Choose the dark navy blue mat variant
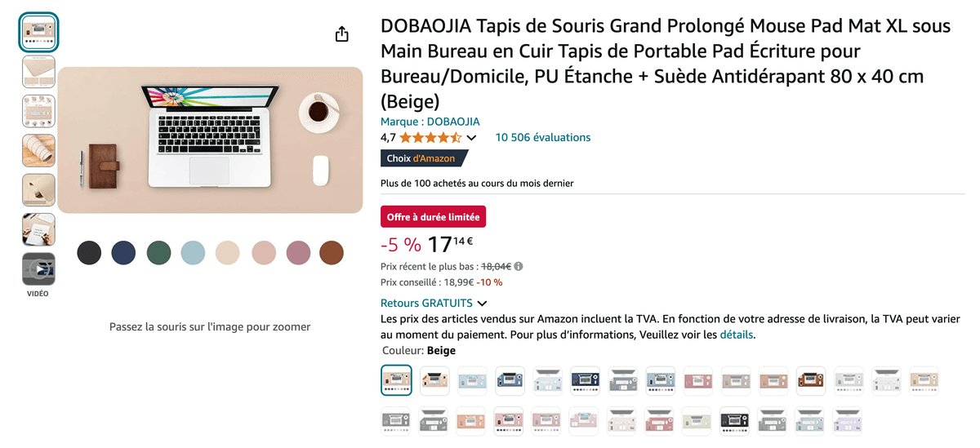980x448 pixels. (x=585, y=380)
